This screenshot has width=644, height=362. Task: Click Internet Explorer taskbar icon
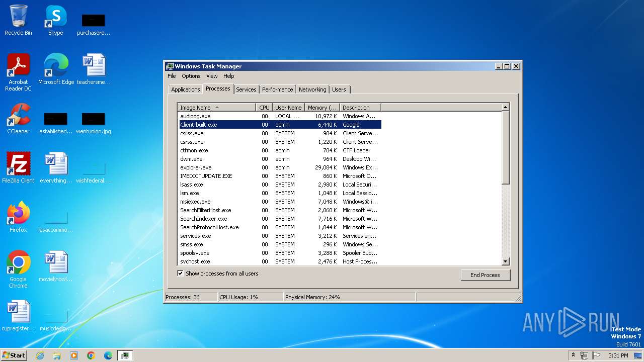(40, 355)
